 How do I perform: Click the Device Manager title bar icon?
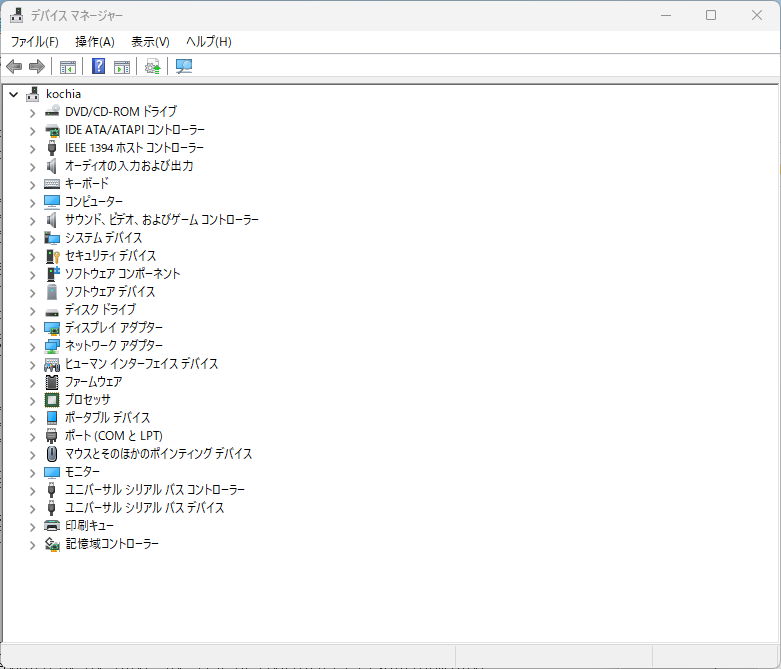pyautogui.click(x=16, y=15)
